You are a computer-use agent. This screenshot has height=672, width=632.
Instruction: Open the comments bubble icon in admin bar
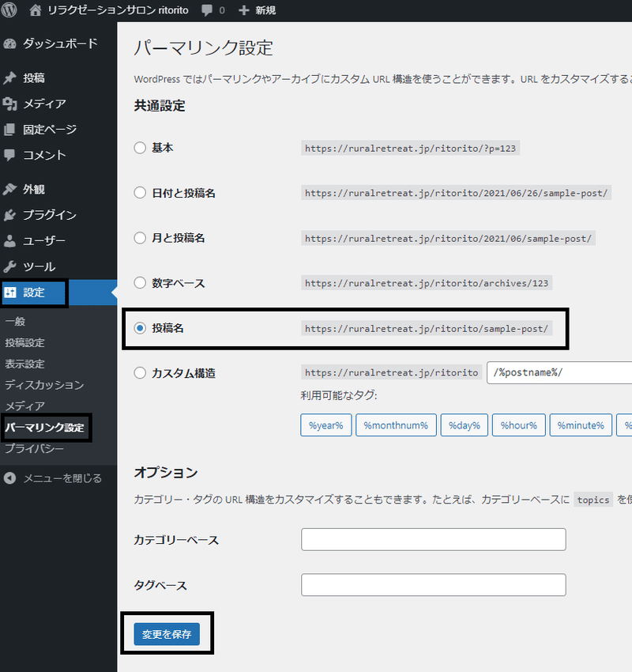[207, 9]
